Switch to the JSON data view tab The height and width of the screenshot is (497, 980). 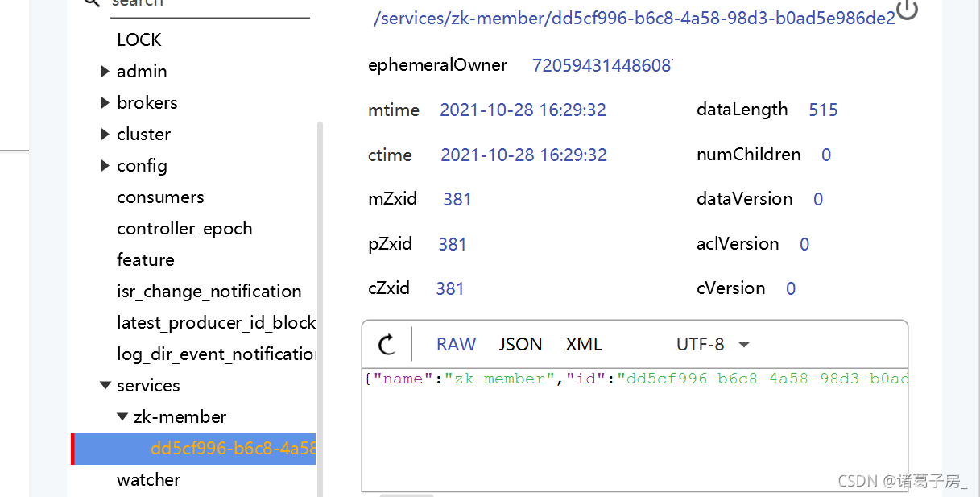click(x=519, y=344)
